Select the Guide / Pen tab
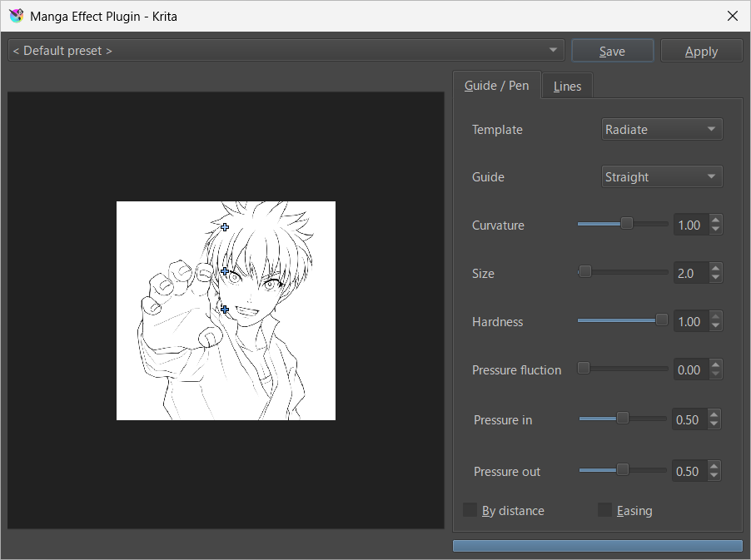The width and height of the screenshot is (751, 560). point(496,86)
